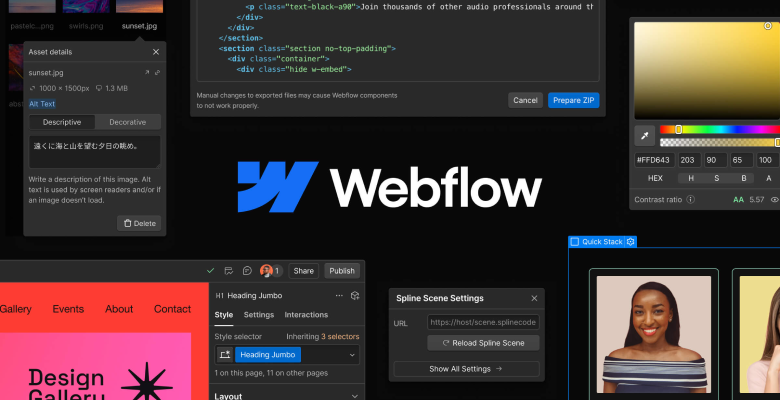Click Prepare ZIP button

point(574,100)
